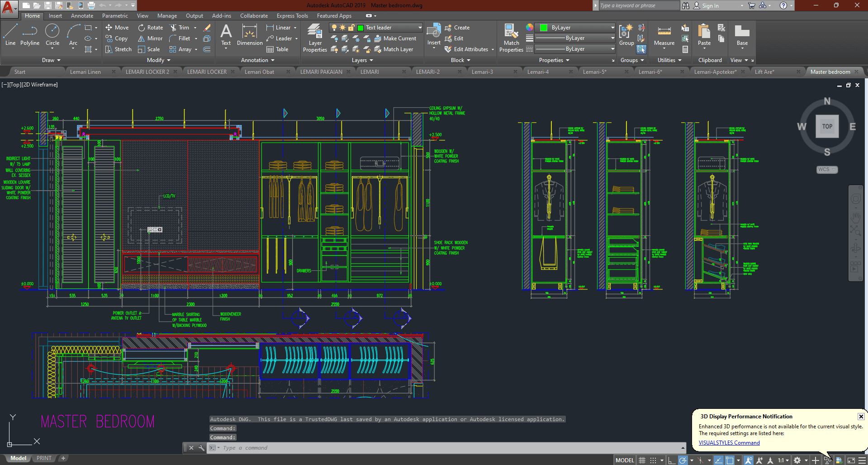Switch to the Annotate ribbon tab
This screenshot has width=868, height=465.
pyautogui.click(x=82, y=16)
